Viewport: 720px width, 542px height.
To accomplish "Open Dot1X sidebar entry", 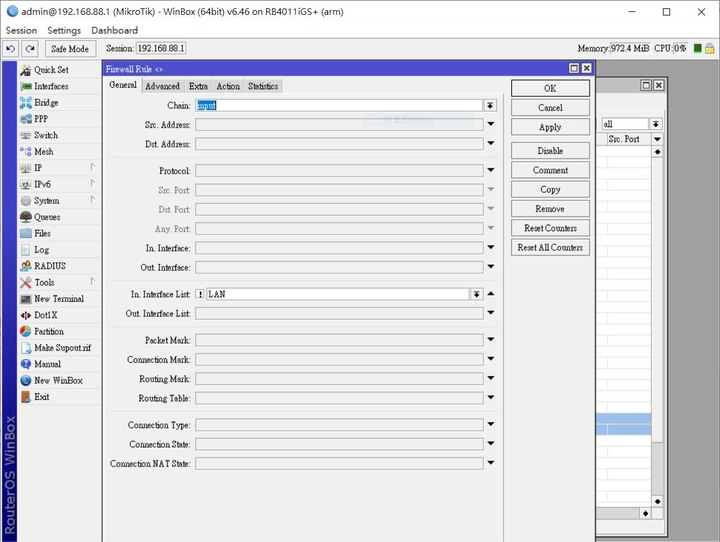I will [45, 315].
